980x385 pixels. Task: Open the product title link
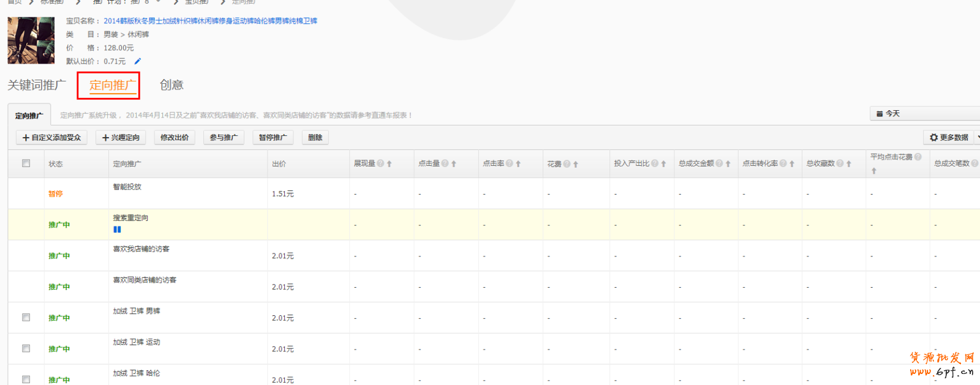pos(210,21)
